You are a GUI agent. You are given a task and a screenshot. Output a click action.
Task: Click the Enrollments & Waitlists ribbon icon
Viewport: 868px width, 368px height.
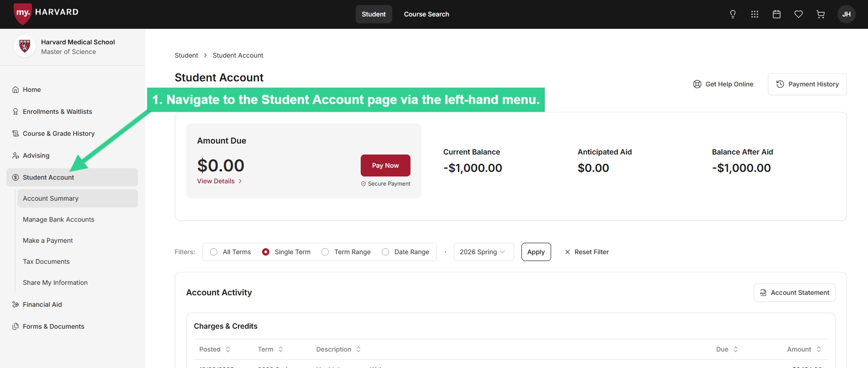coord(16,112)
